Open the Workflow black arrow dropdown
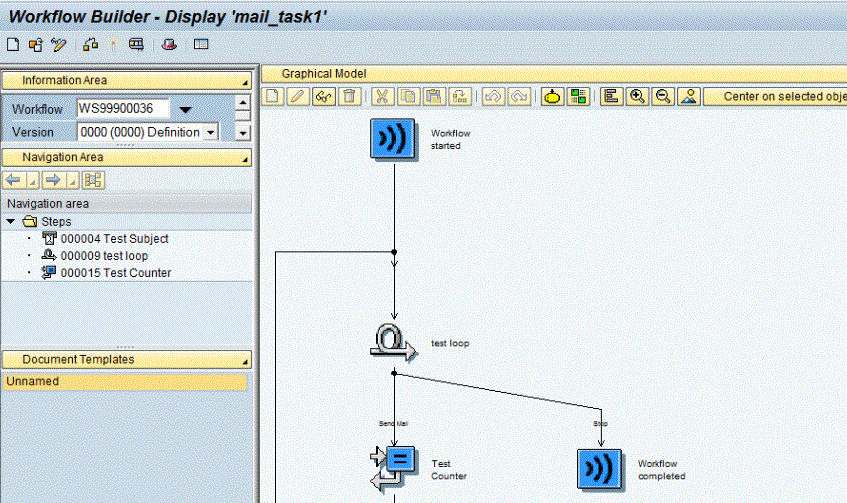 point(185,109)
